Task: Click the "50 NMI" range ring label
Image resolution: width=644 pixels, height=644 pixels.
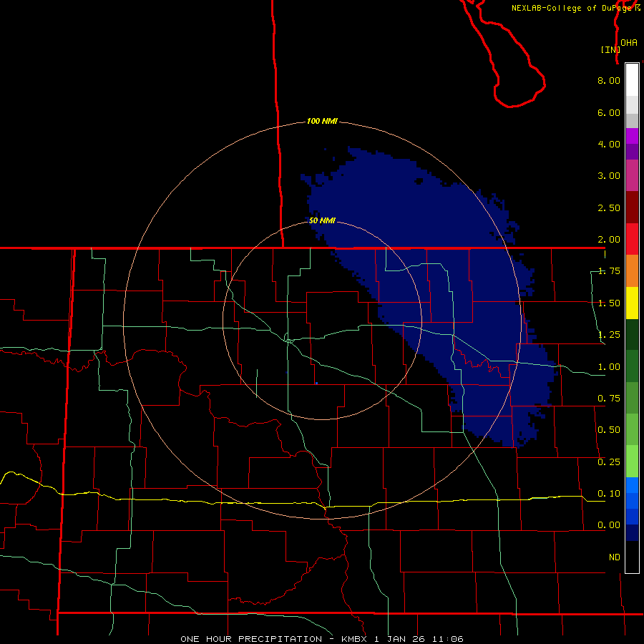Action: coord(322,220)
